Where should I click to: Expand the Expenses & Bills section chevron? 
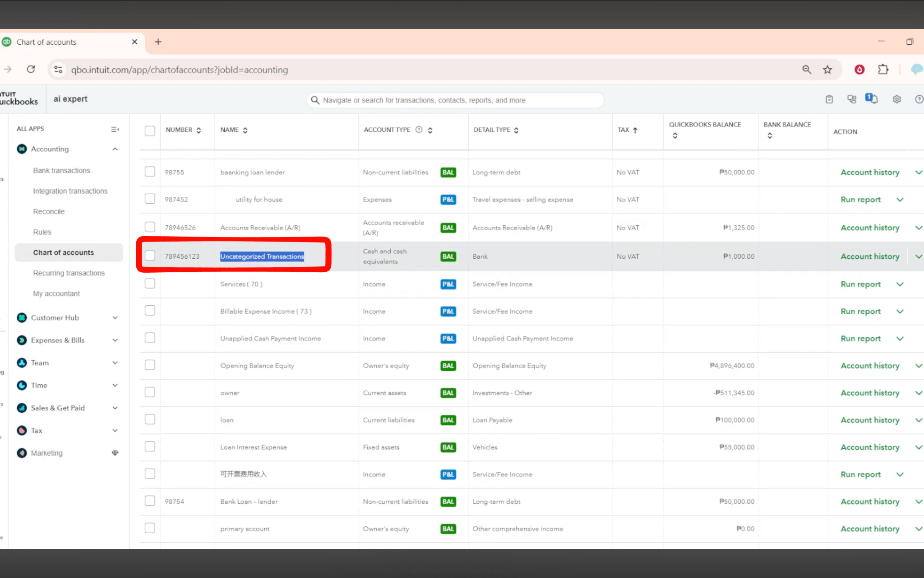pyautogui.click(x=115, y=340)
